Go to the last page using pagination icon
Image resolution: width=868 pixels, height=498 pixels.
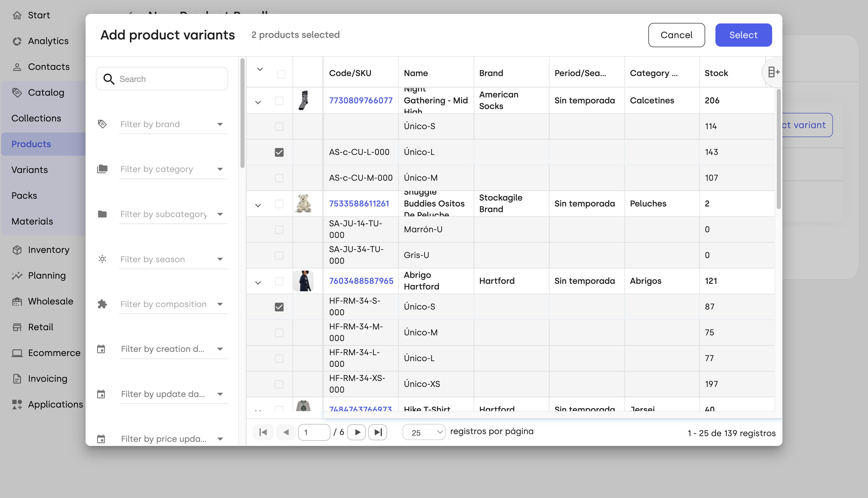click(377, 432)
